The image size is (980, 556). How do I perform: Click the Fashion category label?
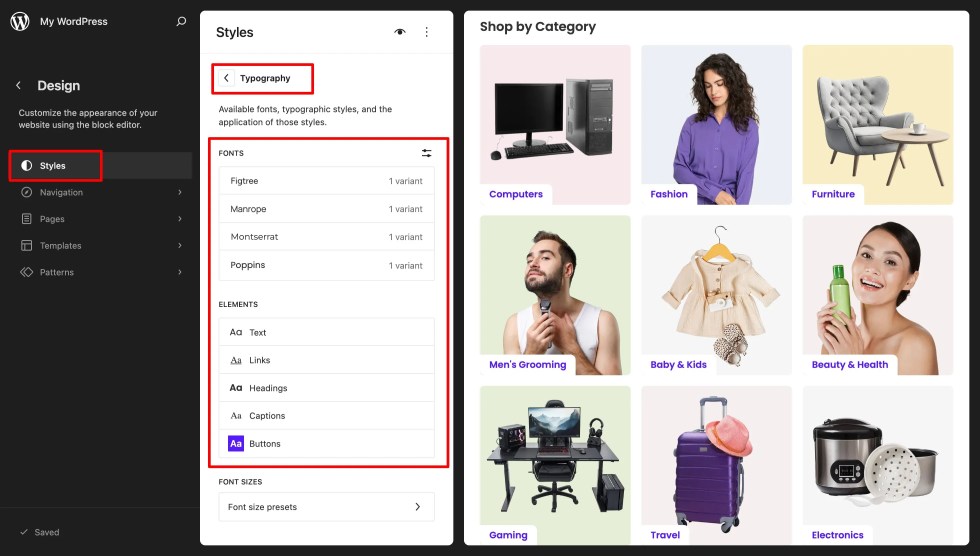pyautogui.click(x=669, y=194)
